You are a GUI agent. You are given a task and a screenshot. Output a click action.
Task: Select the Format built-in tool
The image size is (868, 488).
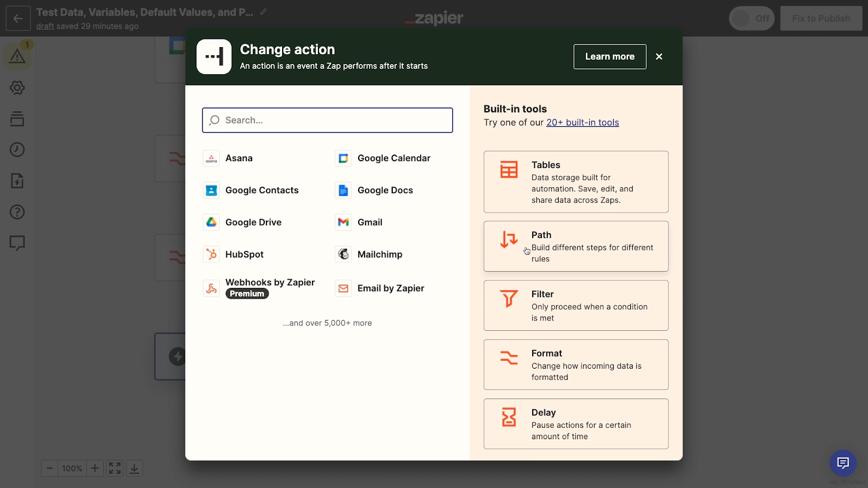(x=576, y=364)
